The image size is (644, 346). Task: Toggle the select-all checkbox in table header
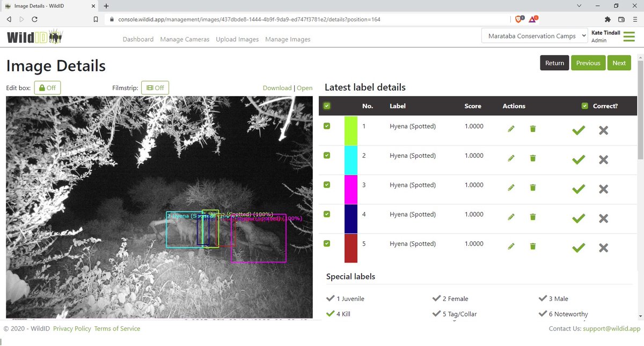(x=327, y=106)
